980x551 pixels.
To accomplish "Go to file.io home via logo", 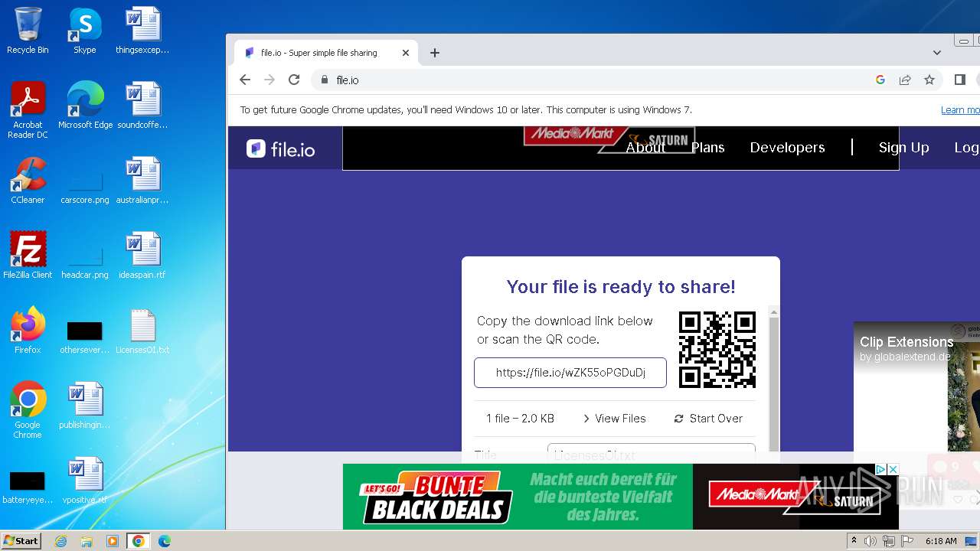I will [x=280, y=149].
